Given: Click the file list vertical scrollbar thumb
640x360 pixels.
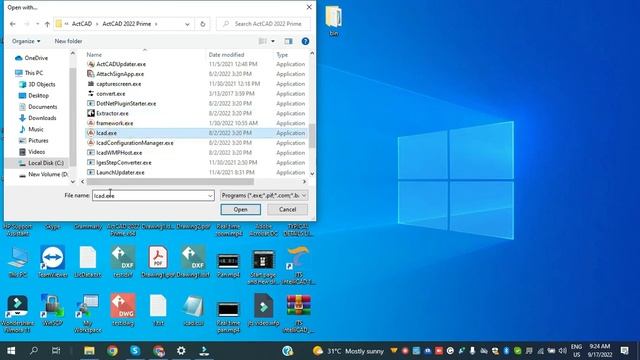Looking at the screenshot, I should [x=312, y=136].
